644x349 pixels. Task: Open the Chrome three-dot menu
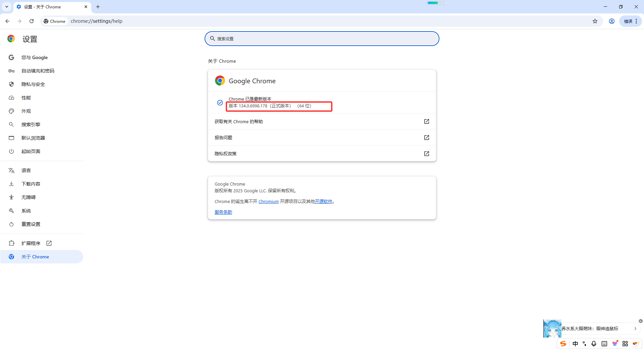click(x=636, y=21)
